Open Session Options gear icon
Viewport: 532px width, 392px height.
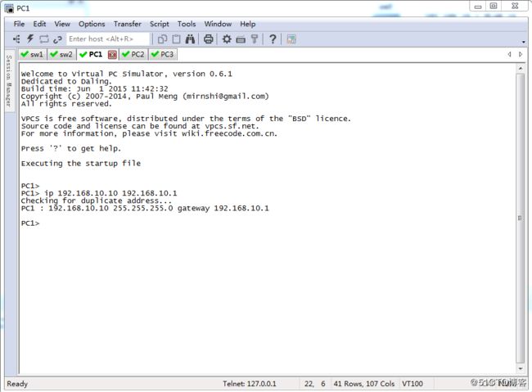pos(227,39)
